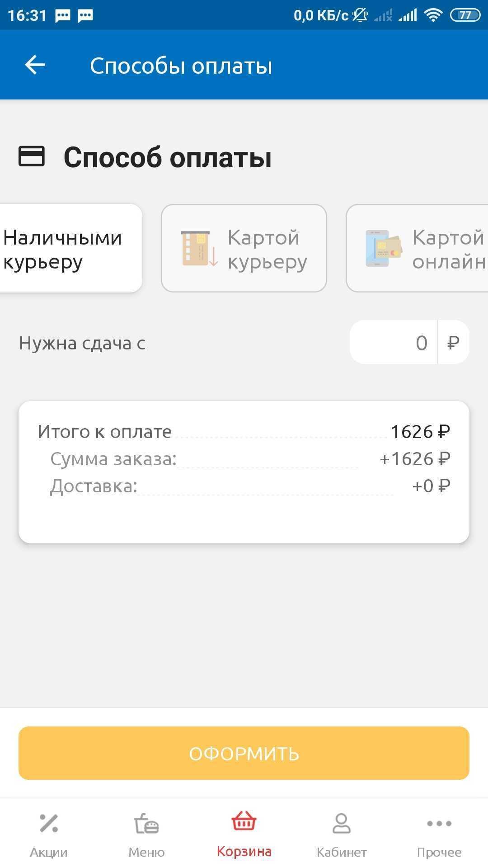This screenshot has width=488, height=868.
Task: Enter change amount in Нужна сдача field
Action: point(394,343)
